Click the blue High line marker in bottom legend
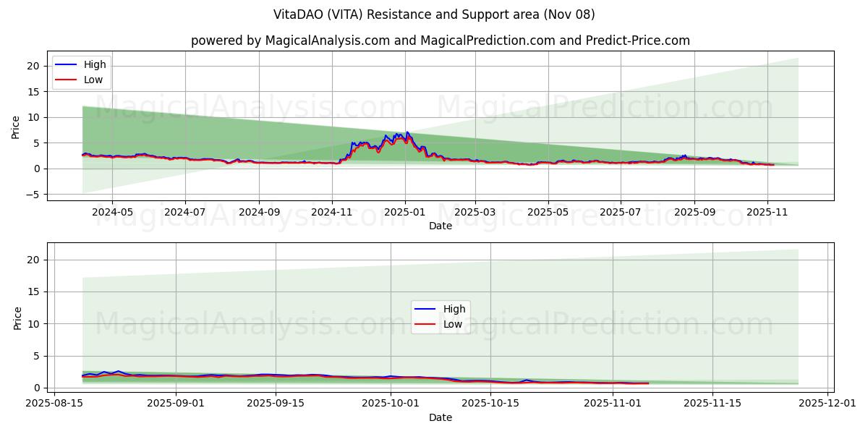The width and height of the screenshot is (868, 434). point(425,307)
